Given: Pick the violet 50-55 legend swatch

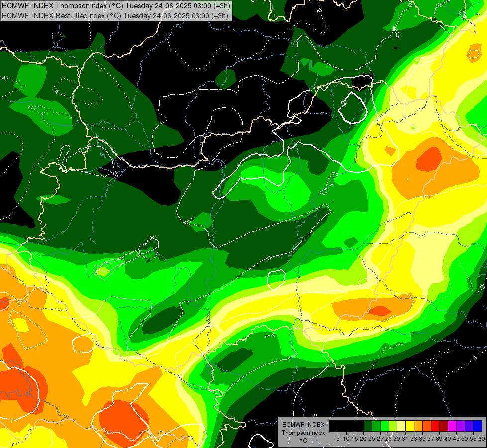Looking at the screenshot, I should (x=469, y=426).
